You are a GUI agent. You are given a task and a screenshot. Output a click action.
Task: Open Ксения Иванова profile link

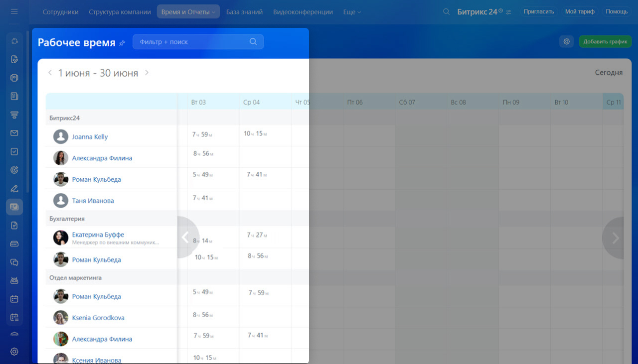(97, 360)
